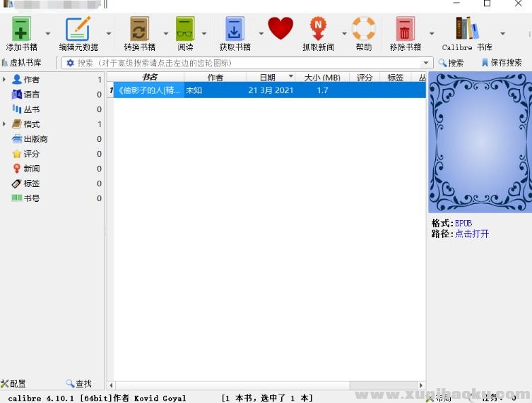Open the EPUB format link
The width and height of the screenshot is (532, 403).
[463, 223]
